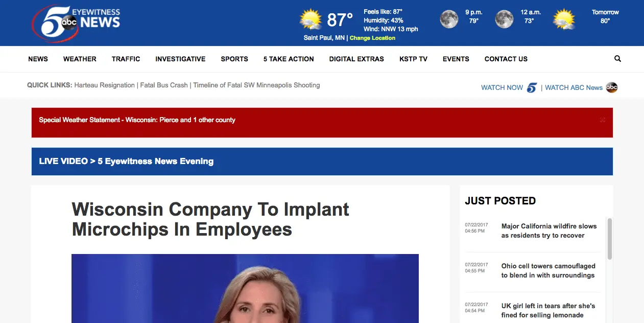Image resolution: width=644 pixels, height=323 pixels.
Task: Click the 12 a.m. moon forecast icon
Action: coord(504,19)
